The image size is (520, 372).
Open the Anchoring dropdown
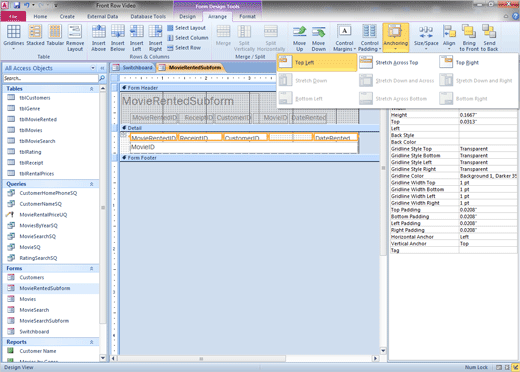coord(396,38)
